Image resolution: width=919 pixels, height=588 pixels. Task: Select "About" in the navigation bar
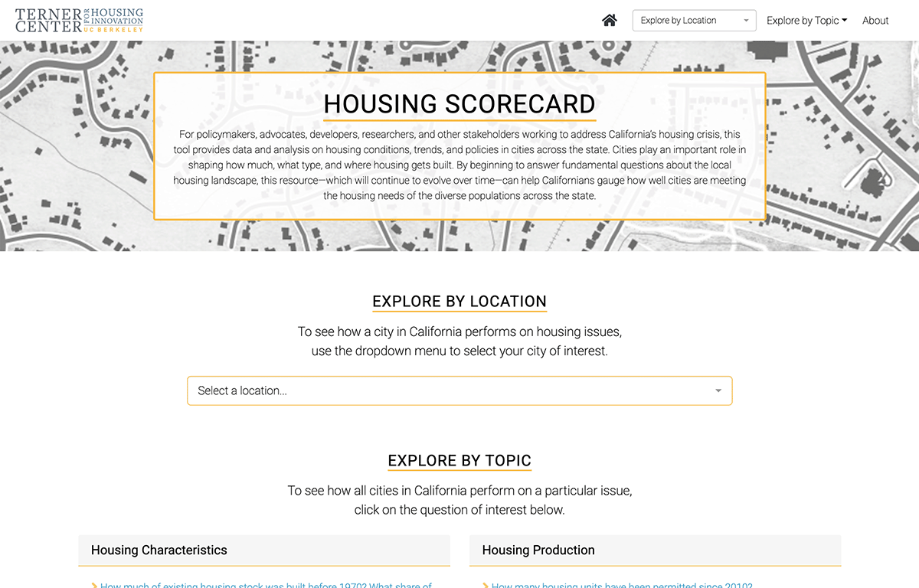click(875, 20)
